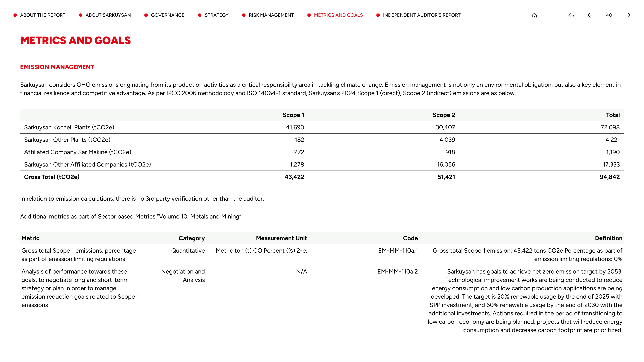
Task: Select the Scope 2 column header
Action: pos(444,115)
